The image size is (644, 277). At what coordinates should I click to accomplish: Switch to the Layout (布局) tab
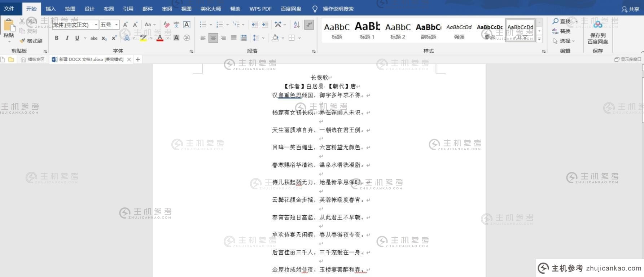(109, 9)
